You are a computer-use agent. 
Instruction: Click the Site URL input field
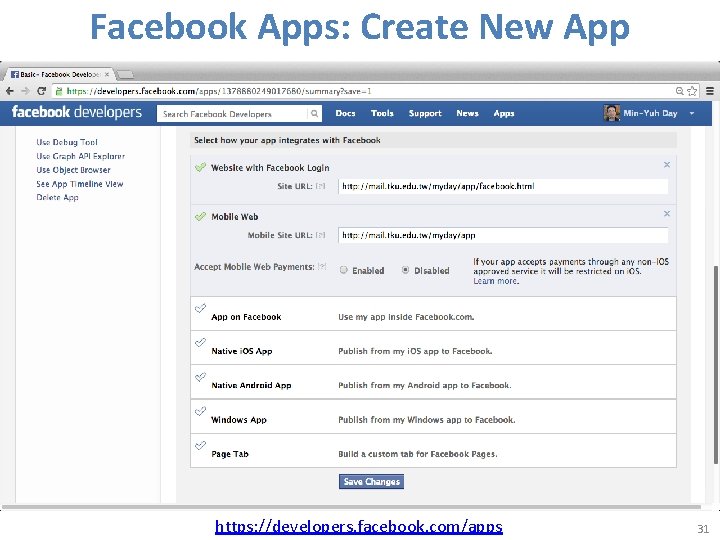(503, 186)
